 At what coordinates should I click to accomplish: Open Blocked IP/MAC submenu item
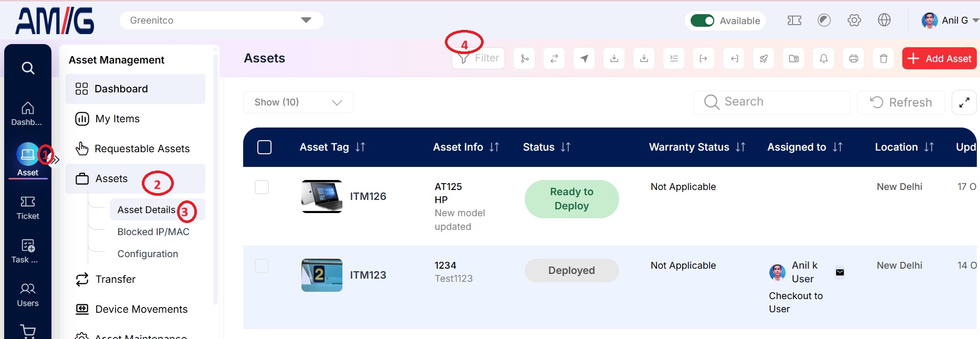coord(153,232)
